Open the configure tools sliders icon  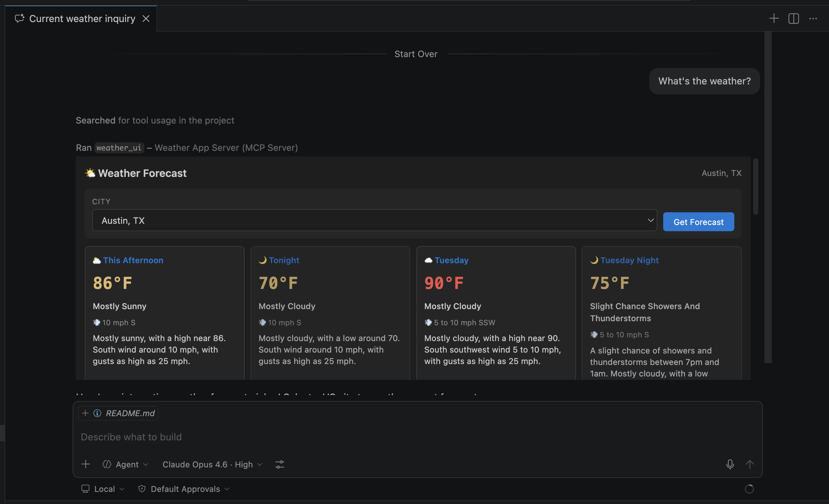279,464
